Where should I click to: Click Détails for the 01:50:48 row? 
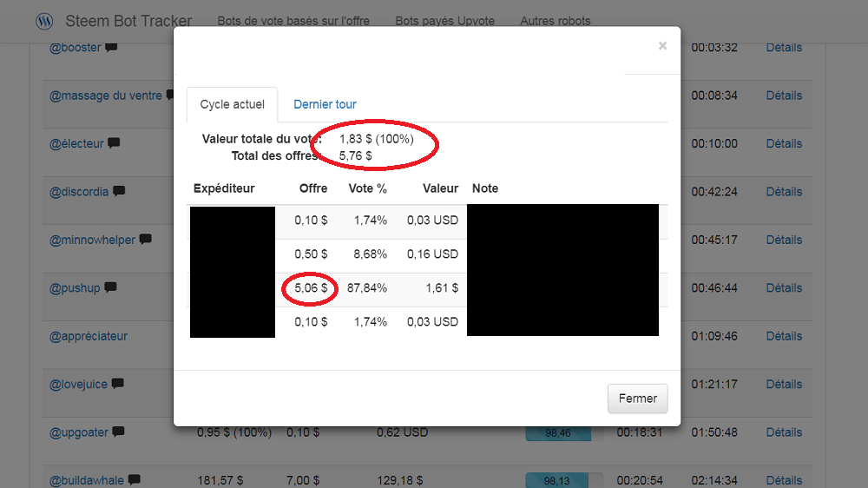click(784, 432)
